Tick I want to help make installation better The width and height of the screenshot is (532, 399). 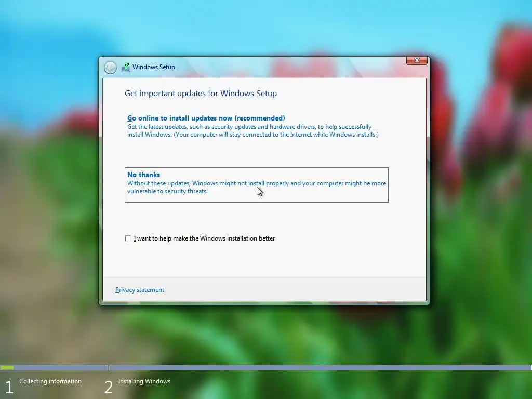(128, 238)
